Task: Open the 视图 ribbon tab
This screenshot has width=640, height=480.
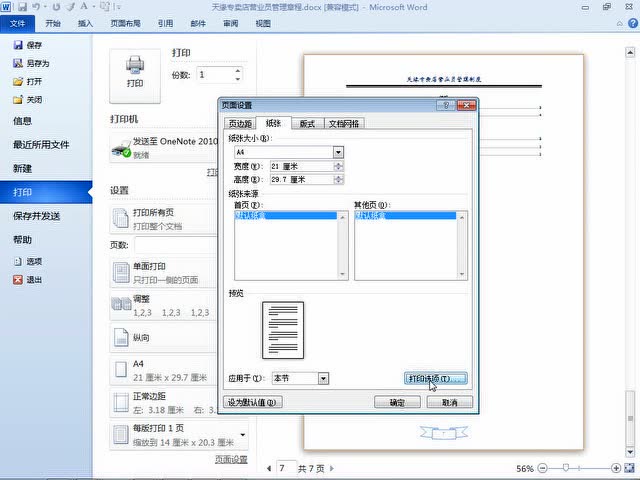Action: 263,24
